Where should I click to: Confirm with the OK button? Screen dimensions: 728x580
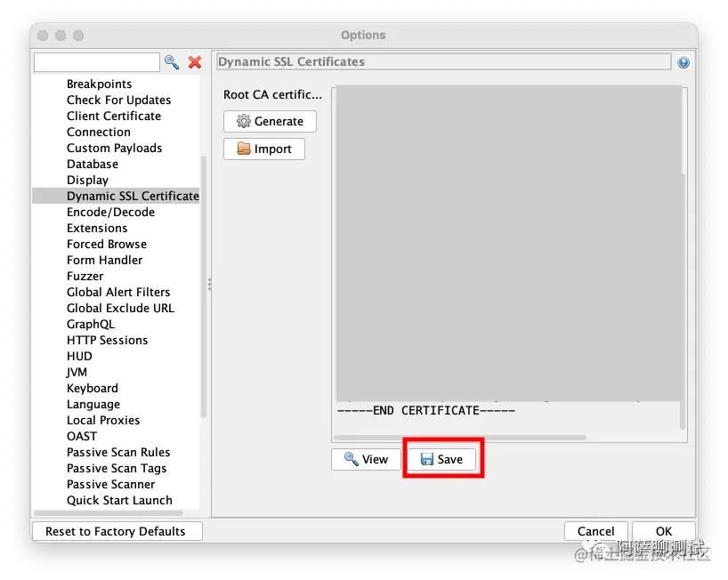click(x=663, y=531)
